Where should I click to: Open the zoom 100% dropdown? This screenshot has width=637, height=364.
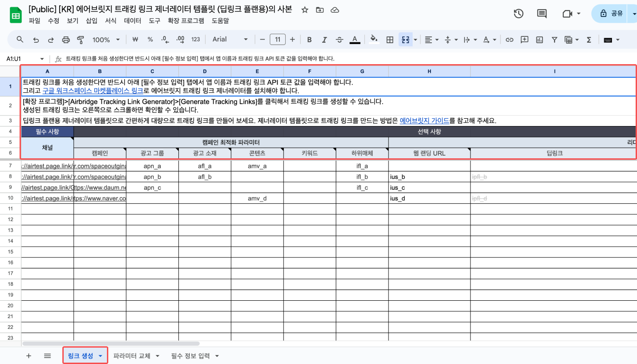[x=106, y=40]
